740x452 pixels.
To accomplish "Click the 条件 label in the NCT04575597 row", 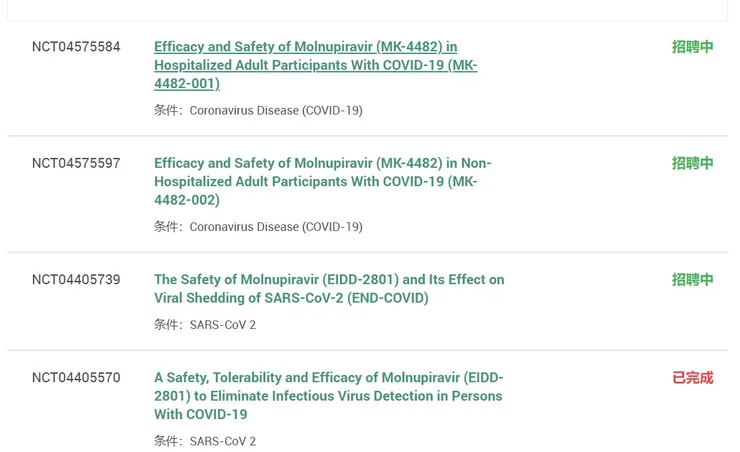I will click(x=166, y=227).
